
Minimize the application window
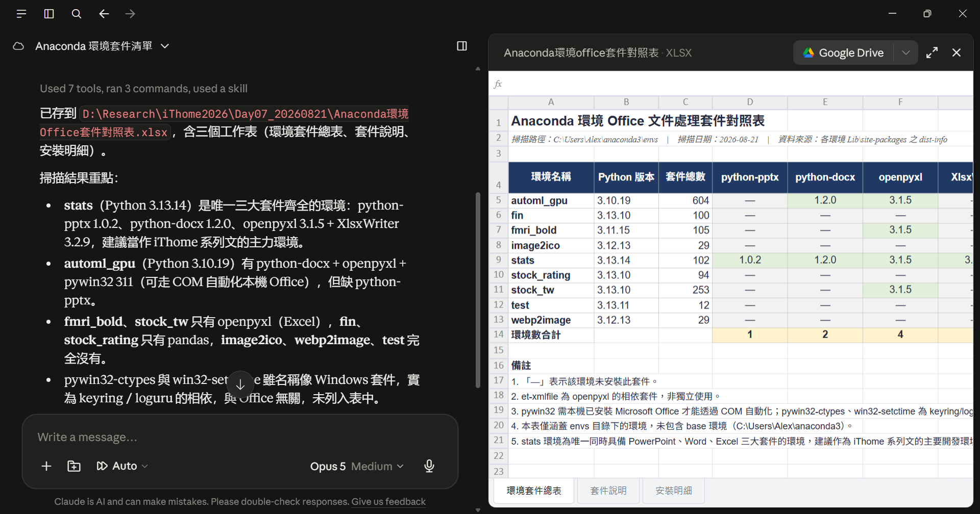(x=892, y=14)
